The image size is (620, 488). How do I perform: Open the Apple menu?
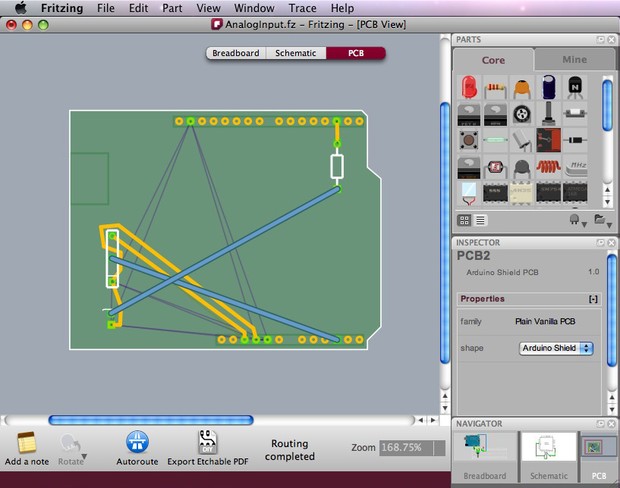pos(21,8)
